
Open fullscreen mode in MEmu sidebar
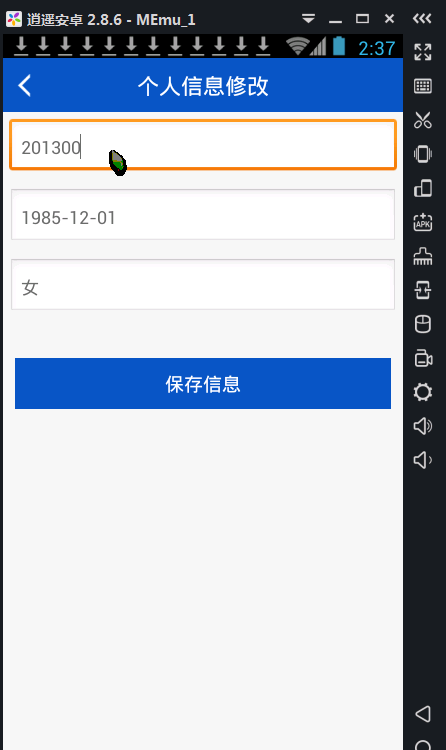tap(423, 52)
